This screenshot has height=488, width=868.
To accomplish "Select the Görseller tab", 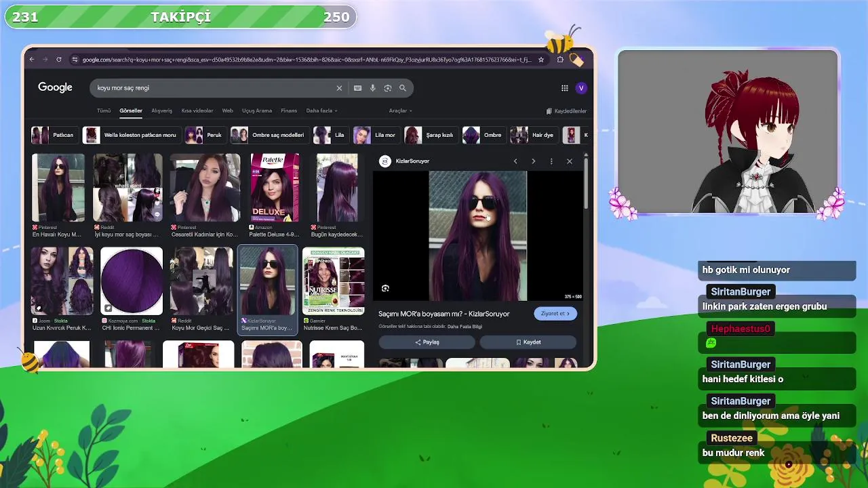I will (x=131, y=110).
